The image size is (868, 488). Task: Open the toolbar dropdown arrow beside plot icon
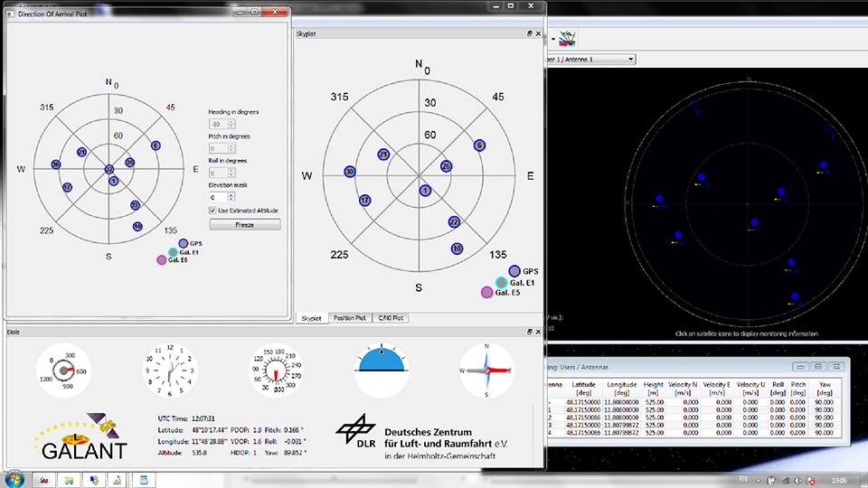tap(552, 40)
